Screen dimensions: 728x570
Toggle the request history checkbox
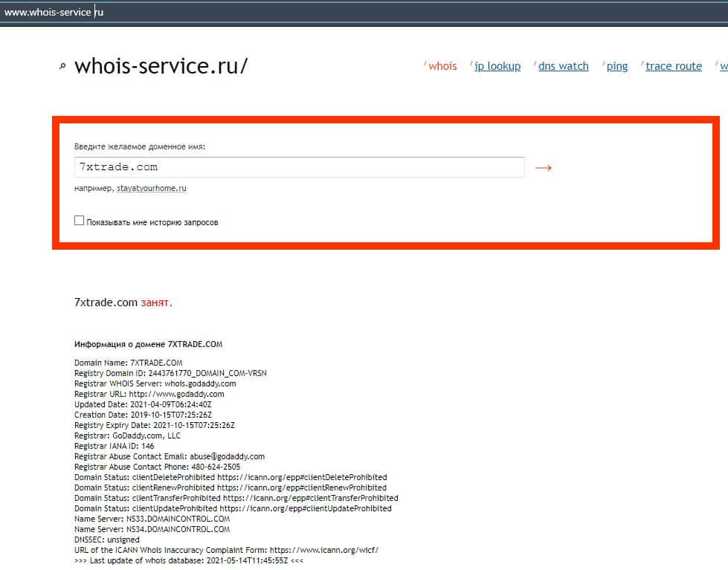79,221
